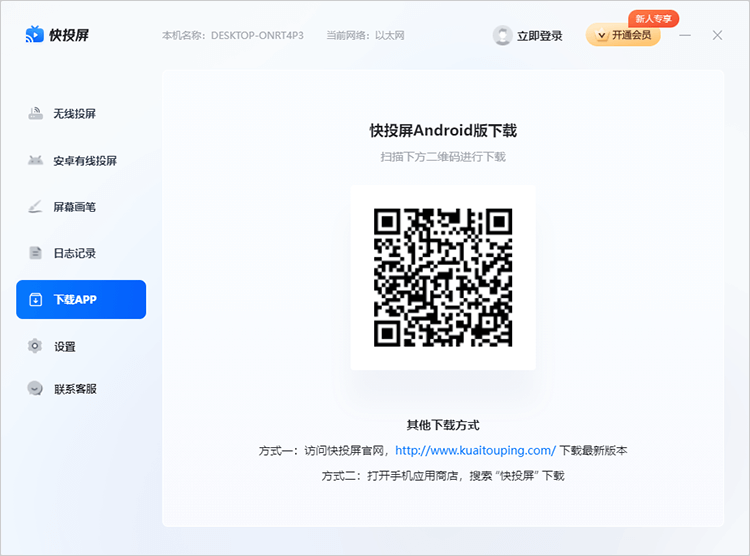
Task: Switch to the 日志记录 menu item
Action: (x=75, y=253)
